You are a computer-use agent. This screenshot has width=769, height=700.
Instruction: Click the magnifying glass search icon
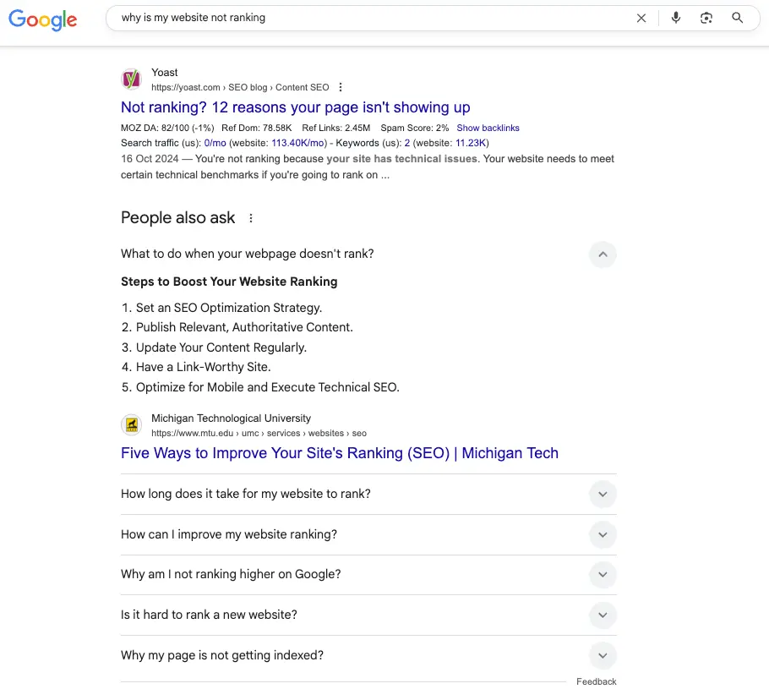tap(737, 18)
